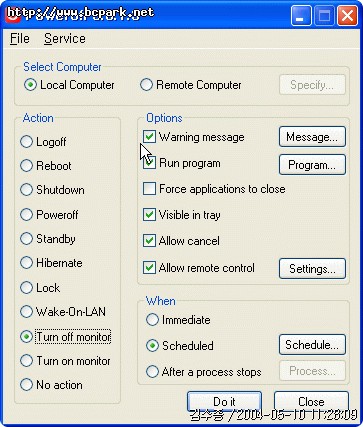Open remote control Settings...
Screen dimensions: 363x427
click(x=312, y=268)
